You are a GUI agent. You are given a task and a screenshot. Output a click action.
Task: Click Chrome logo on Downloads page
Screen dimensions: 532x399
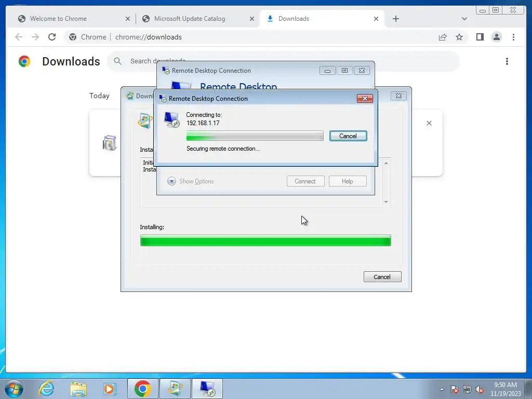[24, 61]
